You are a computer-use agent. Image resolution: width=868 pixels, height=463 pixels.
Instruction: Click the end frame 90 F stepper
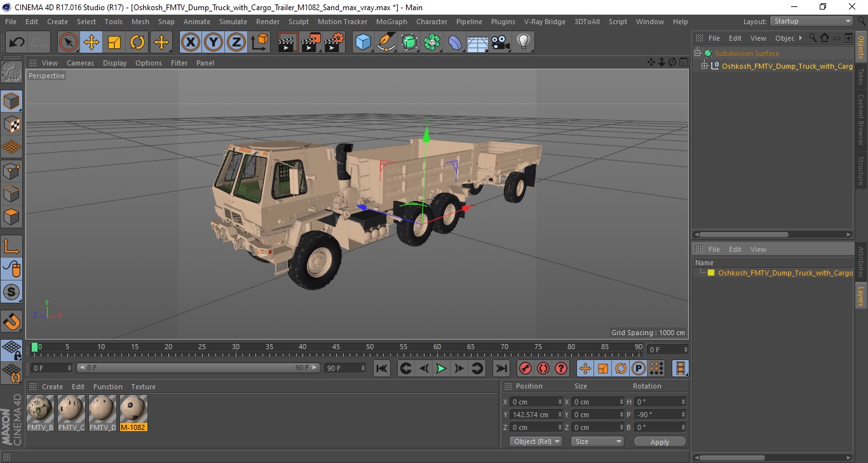363,368
